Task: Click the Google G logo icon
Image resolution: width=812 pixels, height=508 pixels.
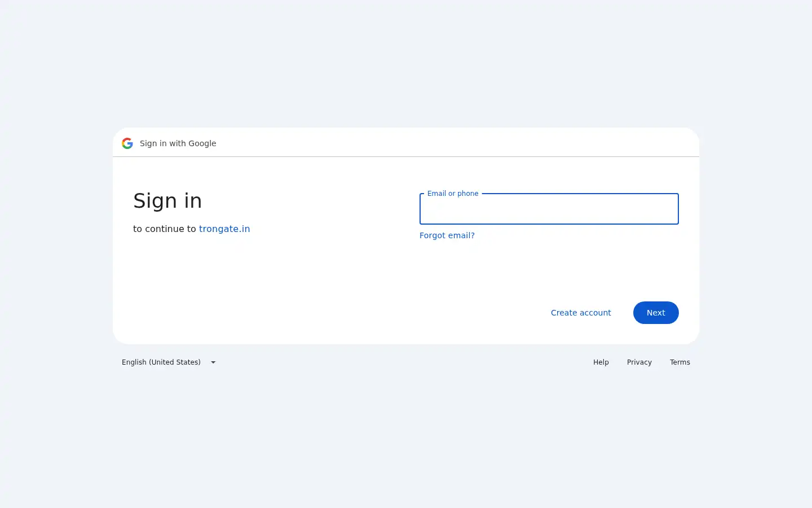Action: coord(127,143)
